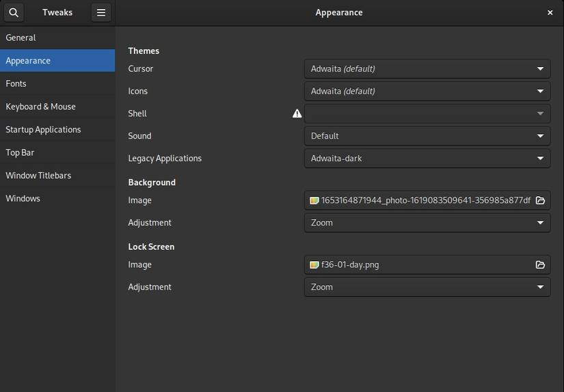This screenshot has width=564, height=392.
Task: Open the Icons theme dropdown
Action: [427, 91]
